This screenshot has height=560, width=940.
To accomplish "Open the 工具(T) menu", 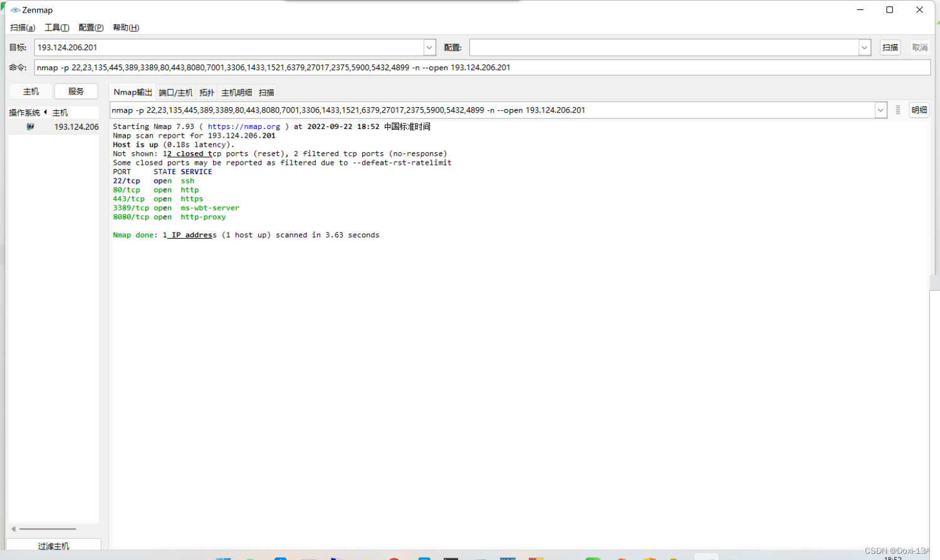I will [x=56, y=28].
